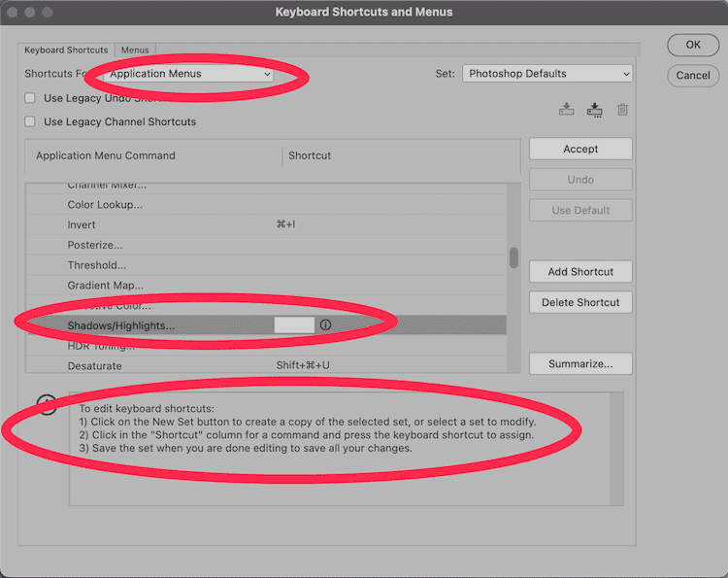The width and height of the screenshot is (728, 578).
Task: Click the Delete Shortcut button
Action: point(580,302)
